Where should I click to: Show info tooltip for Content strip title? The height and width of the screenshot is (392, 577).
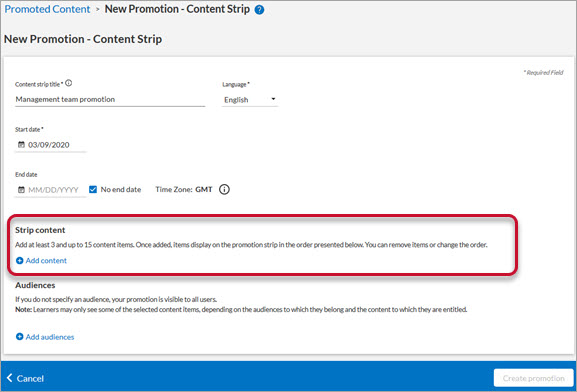tap(68, 83)
